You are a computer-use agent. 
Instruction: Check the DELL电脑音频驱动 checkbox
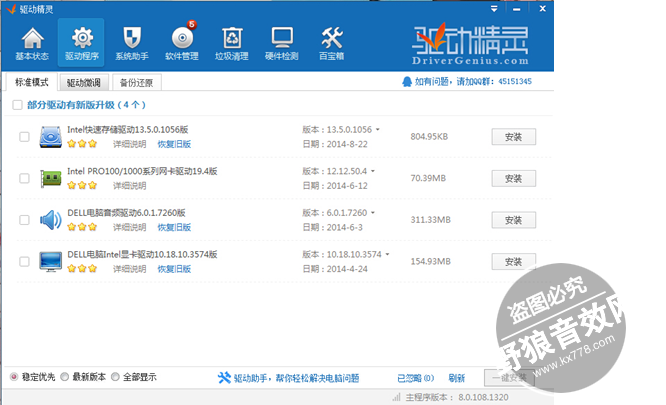(24, 220)
